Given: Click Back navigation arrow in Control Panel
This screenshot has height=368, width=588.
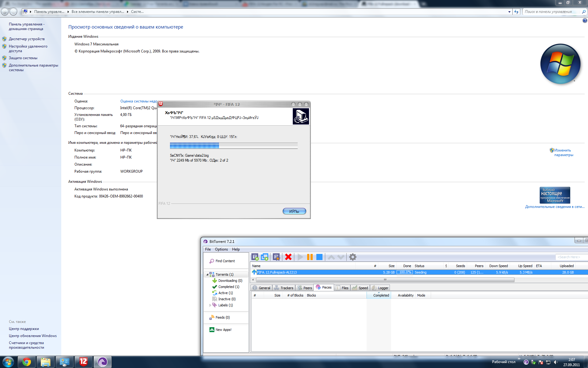Looking at the screenshot, I should coord(5,12).
